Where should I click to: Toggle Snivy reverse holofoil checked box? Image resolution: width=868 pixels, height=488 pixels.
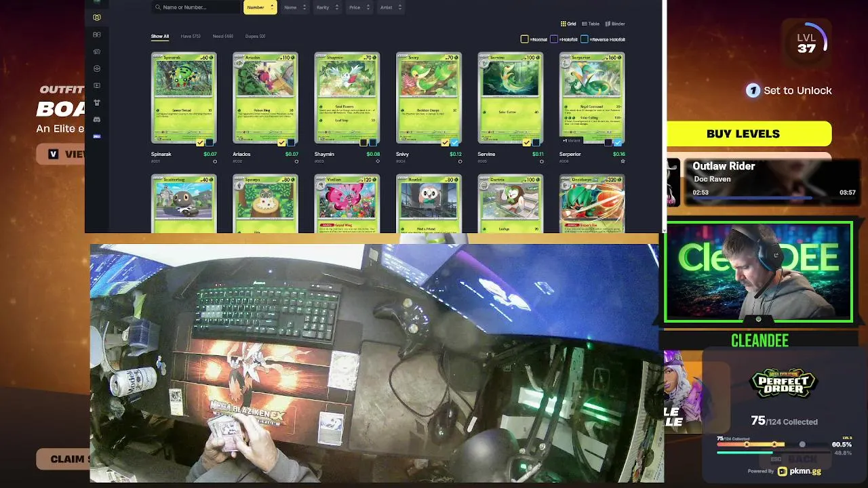click(x=454, y=143)
